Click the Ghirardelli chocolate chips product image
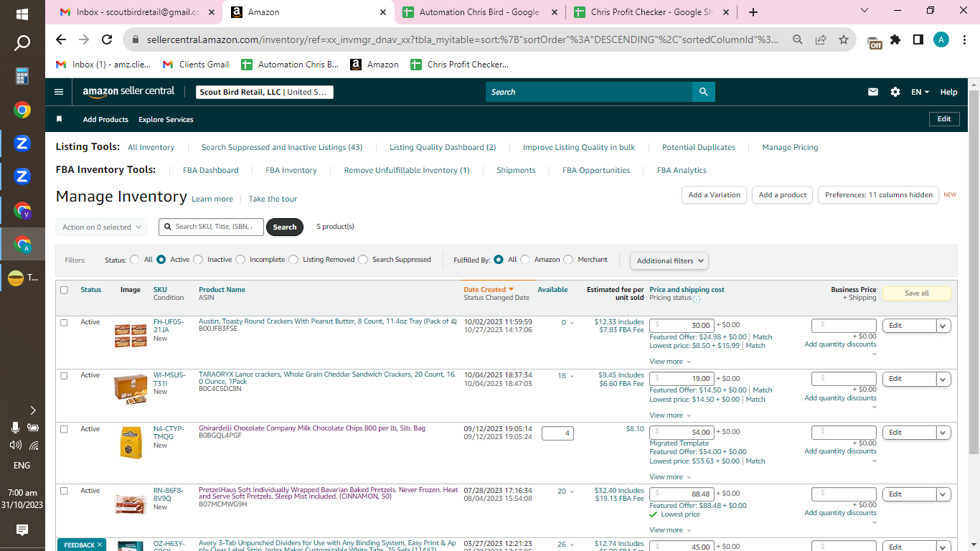Image resolution: width=980 pixels, height=551 pixels. [131, 443]
